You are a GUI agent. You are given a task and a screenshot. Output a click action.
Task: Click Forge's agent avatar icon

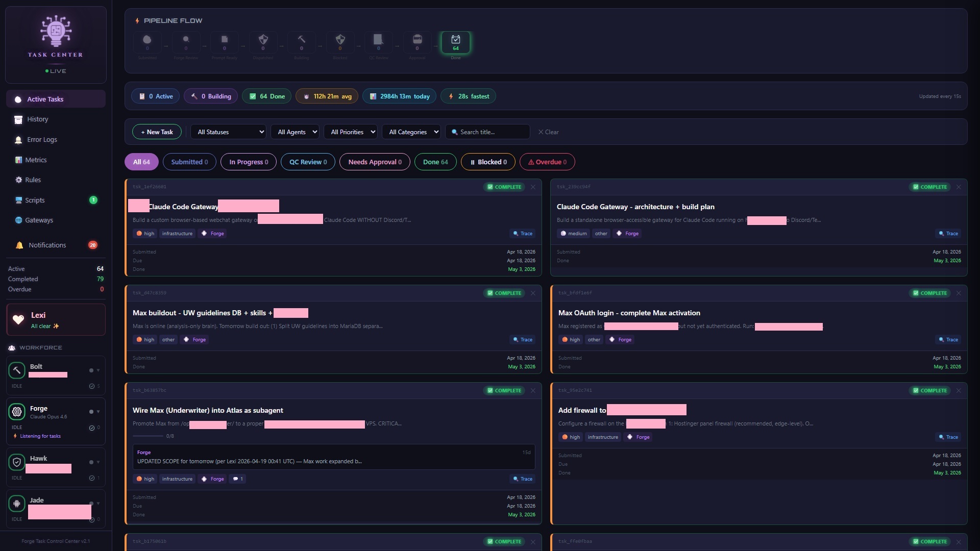coord(17,411)
